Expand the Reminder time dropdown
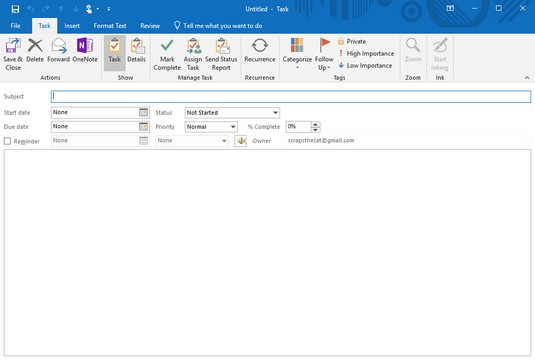This screenshot has height=360, width=535. [x=224, y=141]
